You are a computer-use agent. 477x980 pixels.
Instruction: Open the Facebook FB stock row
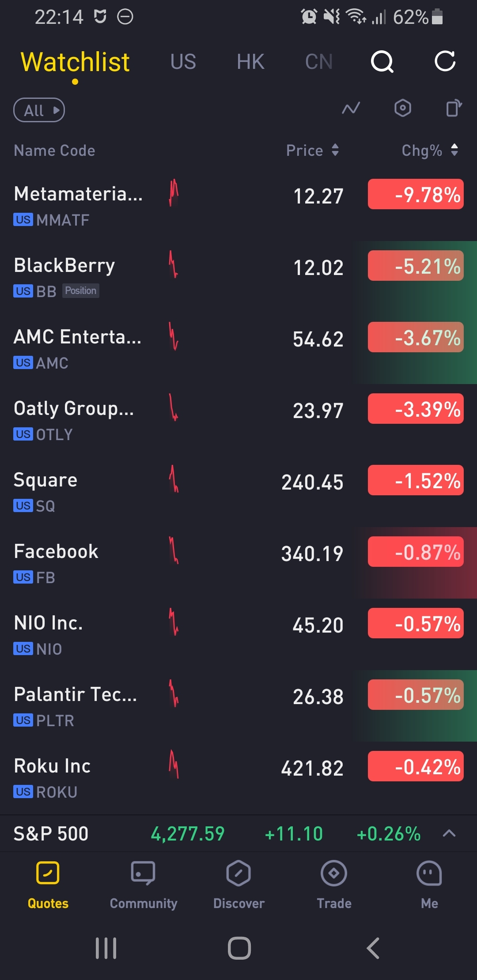click(x=132, y=563)
